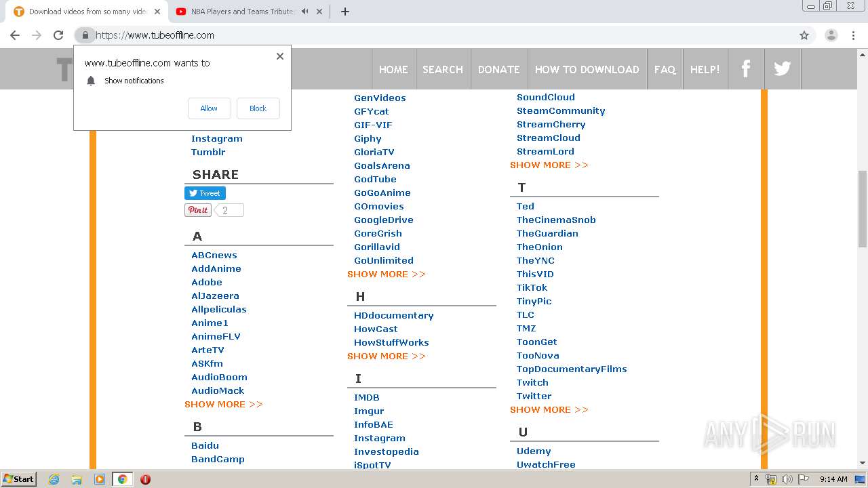Switch to the NBA Players and Teams tab
The image size is (868, 488).
(x=242, y=12)
